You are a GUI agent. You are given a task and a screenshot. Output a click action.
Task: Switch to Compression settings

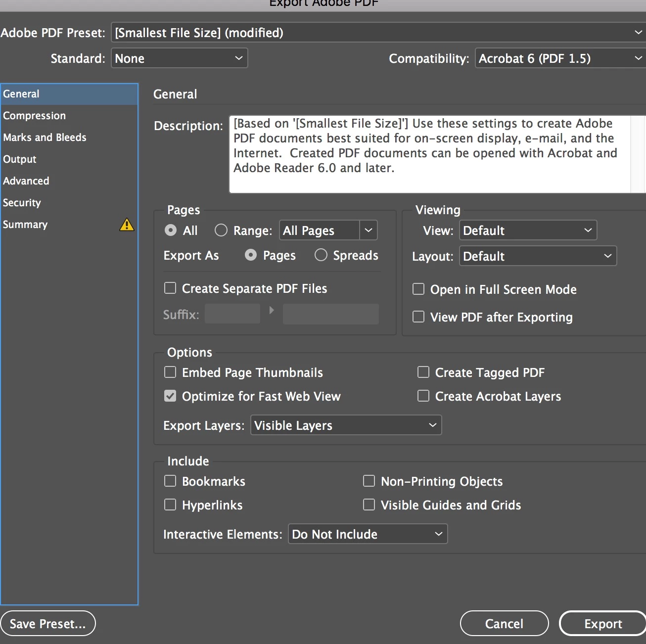[x=69, y=116]
